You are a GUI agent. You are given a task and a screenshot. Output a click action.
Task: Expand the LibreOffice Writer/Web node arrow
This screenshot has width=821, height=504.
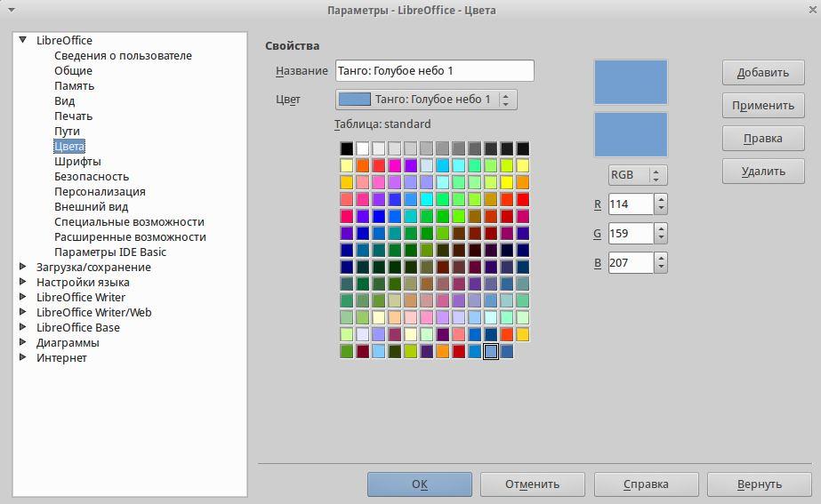pos(22,312)
